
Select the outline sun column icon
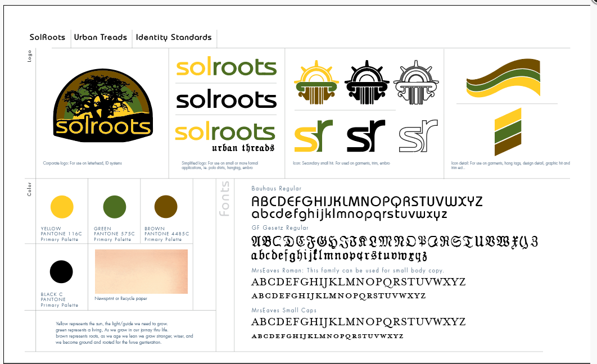416,82
